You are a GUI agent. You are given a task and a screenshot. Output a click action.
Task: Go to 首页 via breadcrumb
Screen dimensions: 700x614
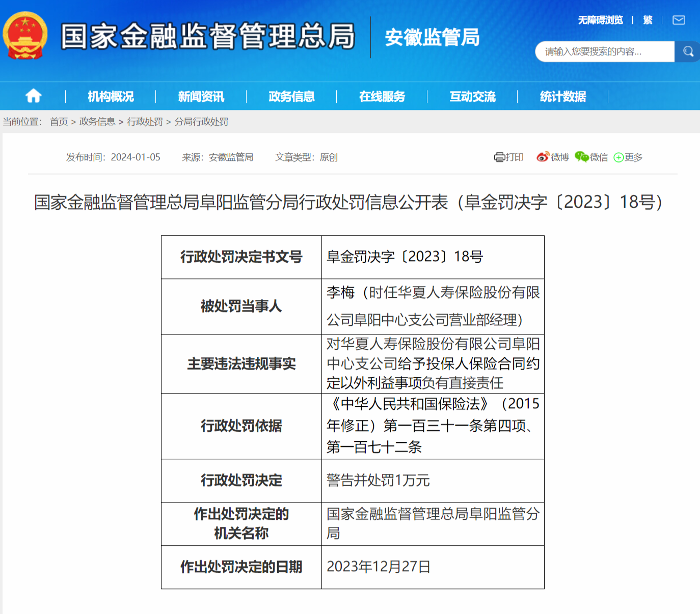58,121
